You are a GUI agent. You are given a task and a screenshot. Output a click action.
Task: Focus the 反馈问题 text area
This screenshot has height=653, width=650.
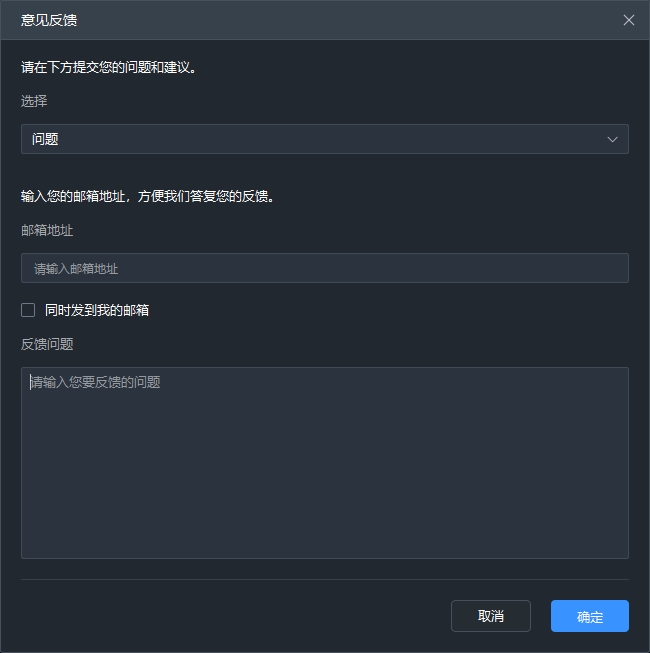[324, 462]
